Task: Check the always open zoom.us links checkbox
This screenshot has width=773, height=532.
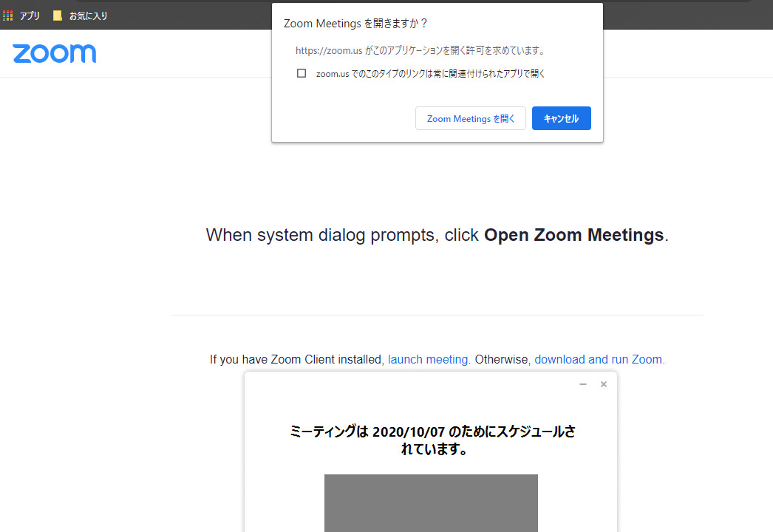Action: tap(302, 73)
